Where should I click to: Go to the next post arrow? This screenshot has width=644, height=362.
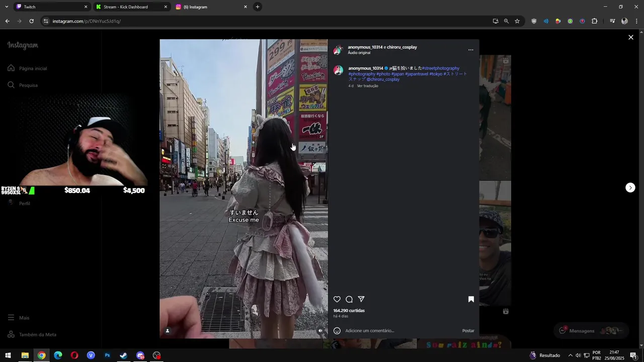[x=630, y=188]
